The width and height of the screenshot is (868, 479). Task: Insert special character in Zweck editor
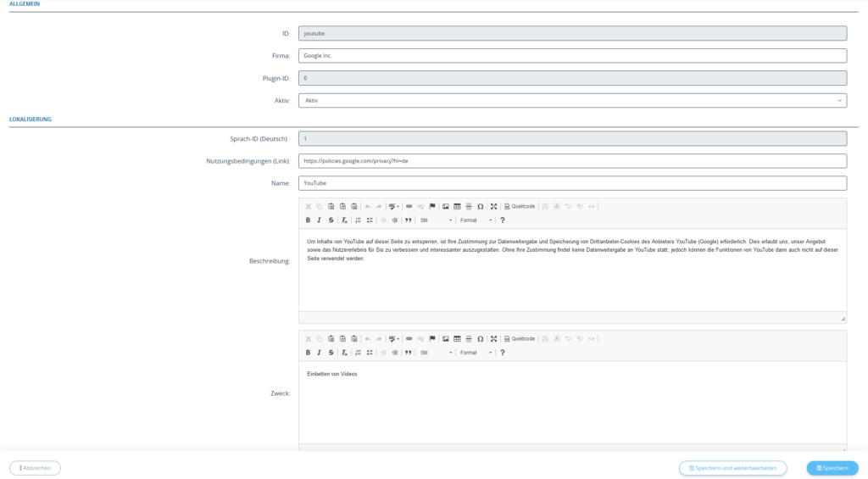[481, 339]
